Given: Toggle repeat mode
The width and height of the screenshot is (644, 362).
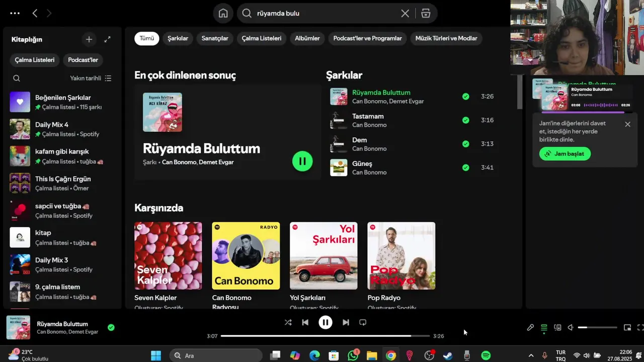Looking at the screenshot, I should point(363,322).
